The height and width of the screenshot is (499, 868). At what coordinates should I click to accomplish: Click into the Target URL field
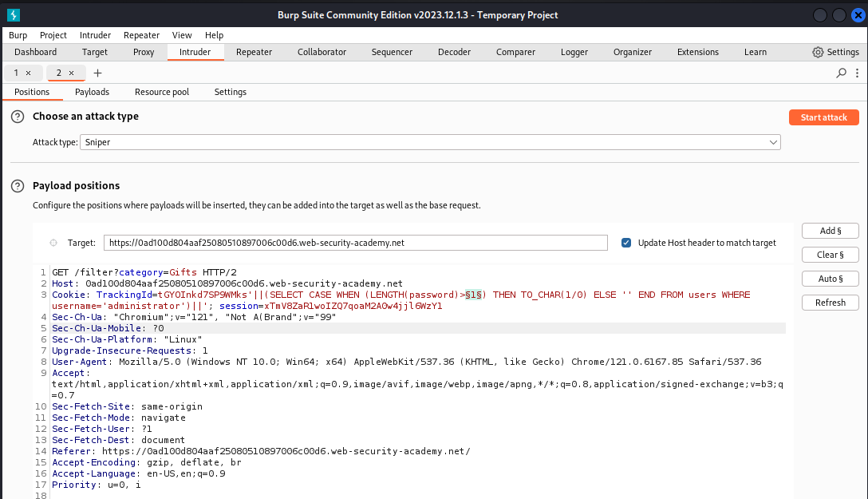[355, 243]
